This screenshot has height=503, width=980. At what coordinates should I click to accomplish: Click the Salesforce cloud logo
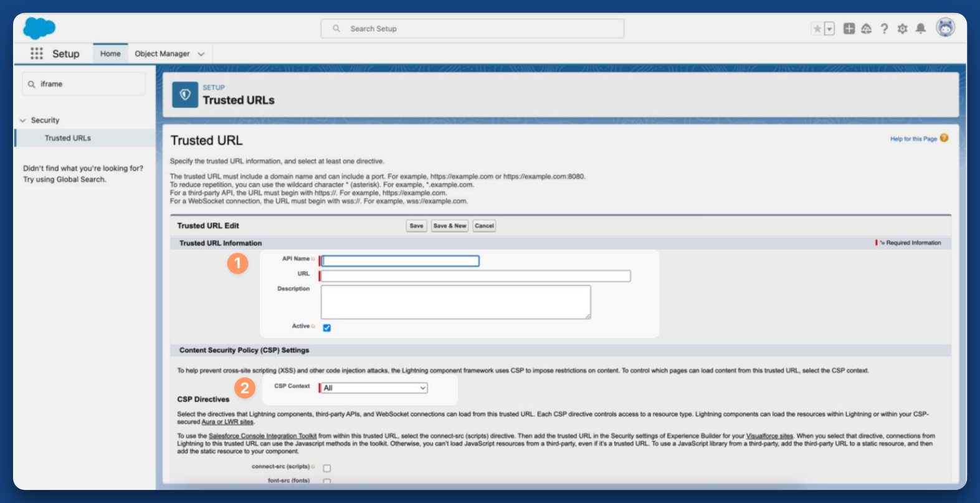point(39,28)
